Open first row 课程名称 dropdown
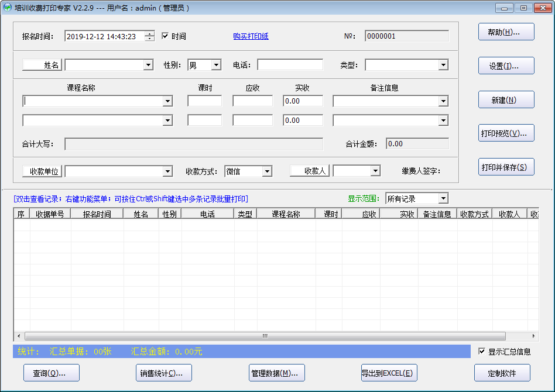 point(168,101)
